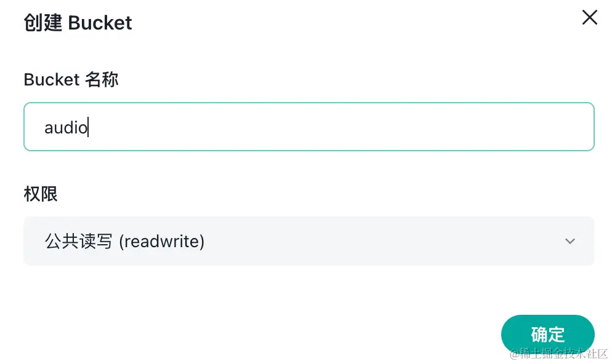The image size is (612, 364).
Task: Submit bucket creation via green 确定
Action: point(547,334)
